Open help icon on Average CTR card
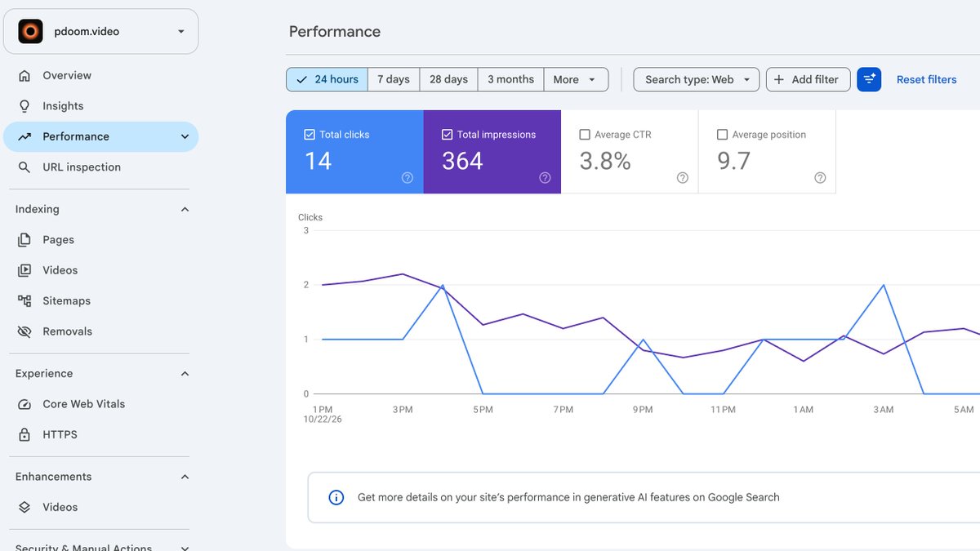 pos(683,178)
